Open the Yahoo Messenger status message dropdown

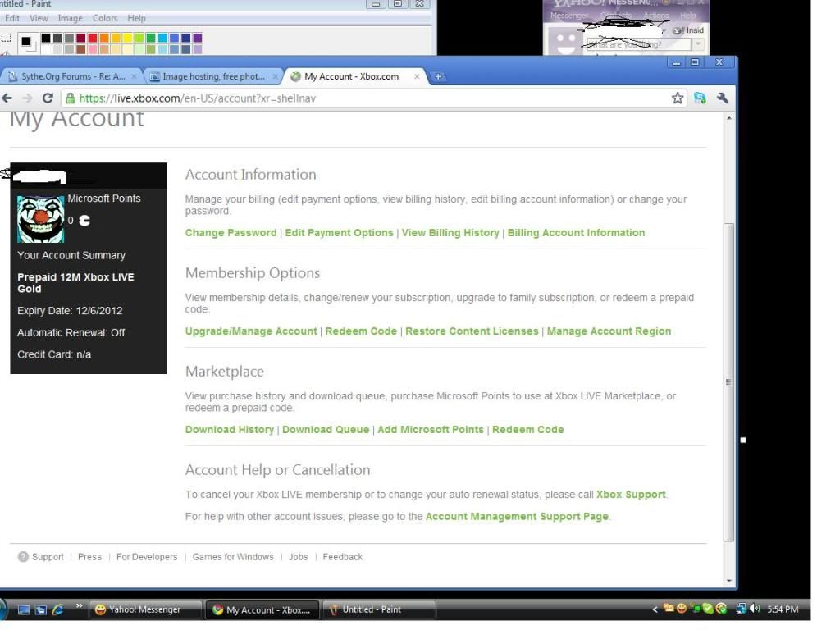(x=698, y=44)
